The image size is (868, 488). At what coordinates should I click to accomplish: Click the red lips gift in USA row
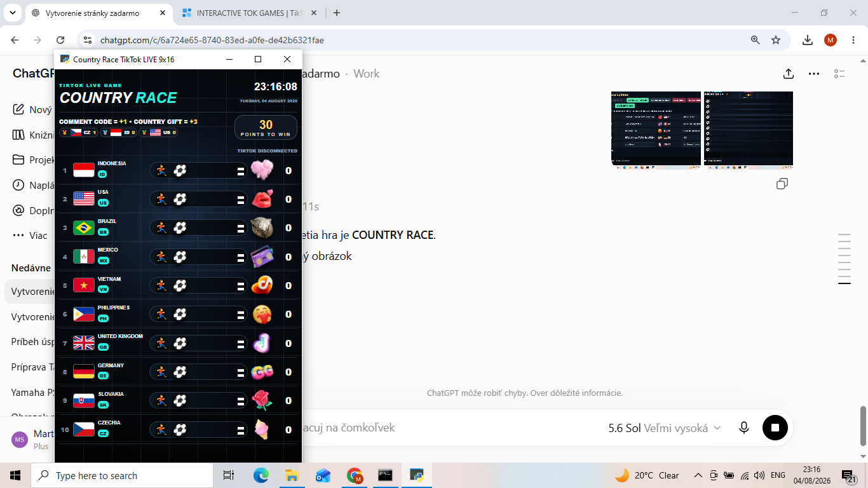click(262, 199)
